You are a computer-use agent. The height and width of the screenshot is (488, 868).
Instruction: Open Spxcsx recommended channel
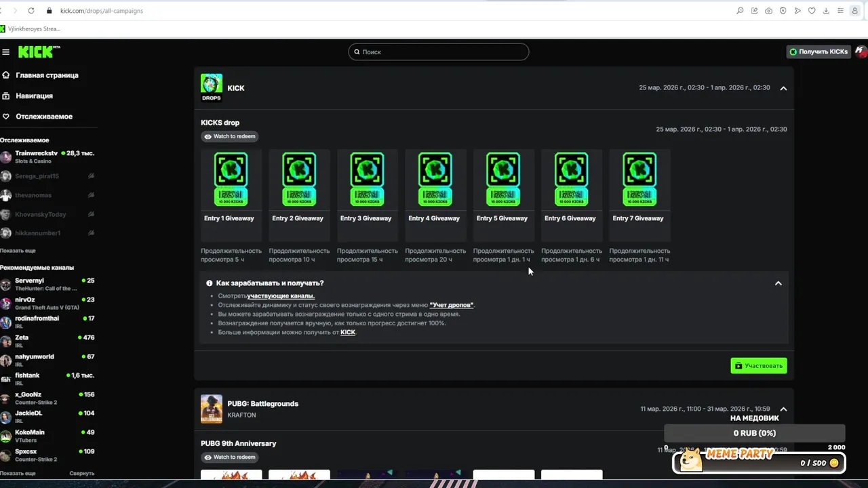(47, 455)
